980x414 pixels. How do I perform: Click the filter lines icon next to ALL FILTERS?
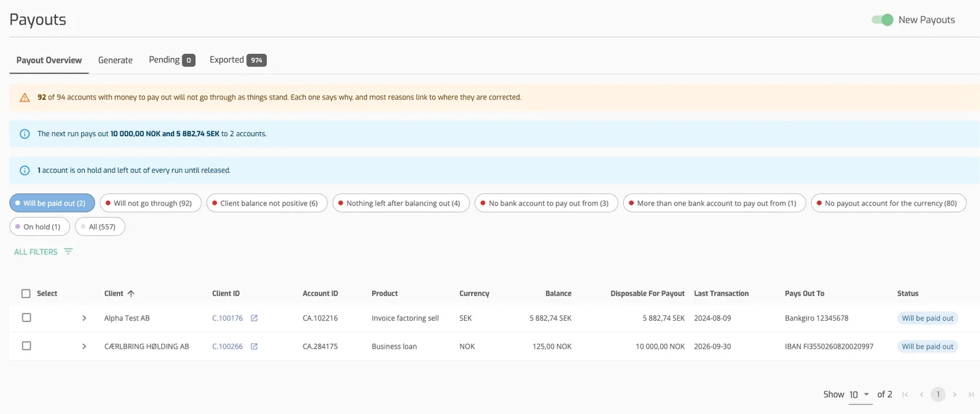[x=68, y=252]
